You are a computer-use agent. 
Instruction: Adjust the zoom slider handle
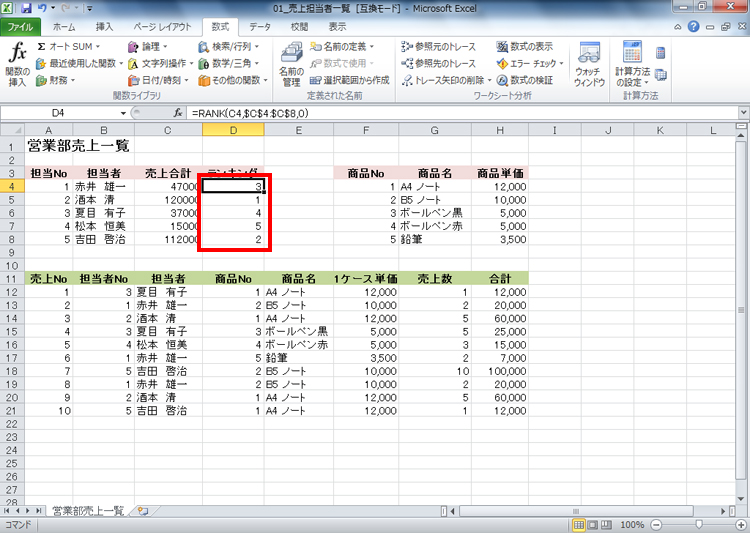tap(699, 525)
